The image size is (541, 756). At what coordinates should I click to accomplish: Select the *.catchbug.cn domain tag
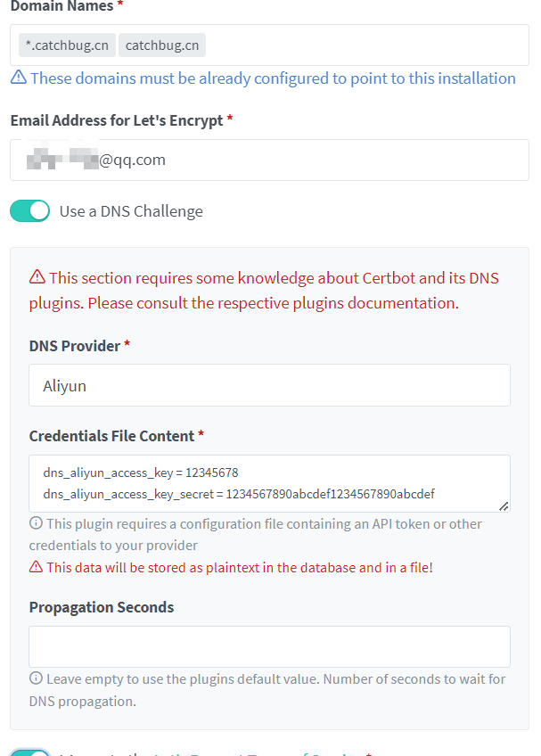(67, 45)
